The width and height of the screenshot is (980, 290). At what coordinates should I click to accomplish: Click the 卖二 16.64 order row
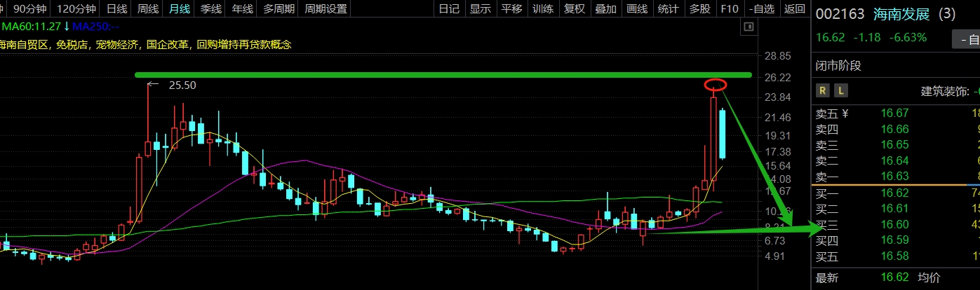(x=897, y=160)
